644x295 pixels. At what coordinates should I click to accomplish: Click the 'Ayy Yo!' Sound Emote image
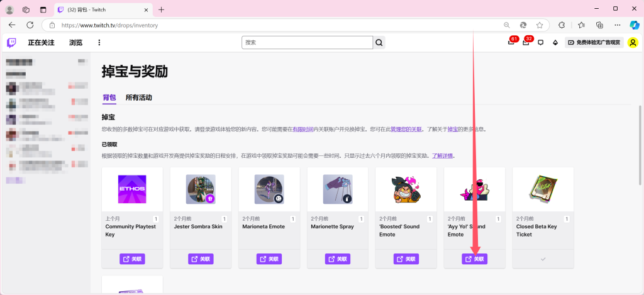(475, 189)
